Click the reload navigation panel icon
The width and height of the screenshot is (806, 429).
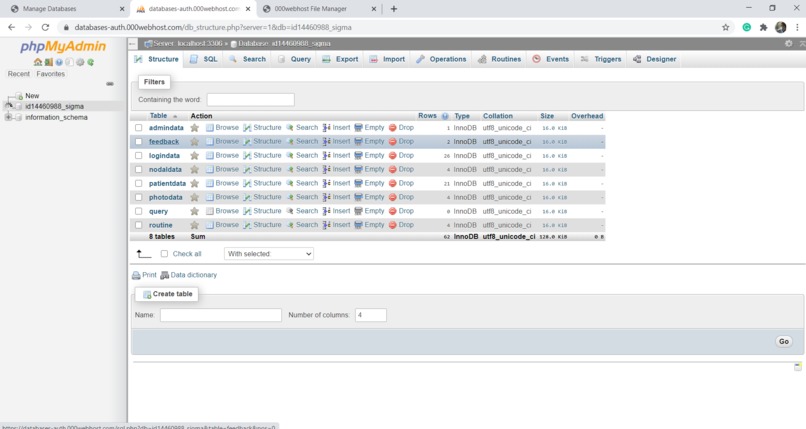pyautogui.click(x=90, y=62)
